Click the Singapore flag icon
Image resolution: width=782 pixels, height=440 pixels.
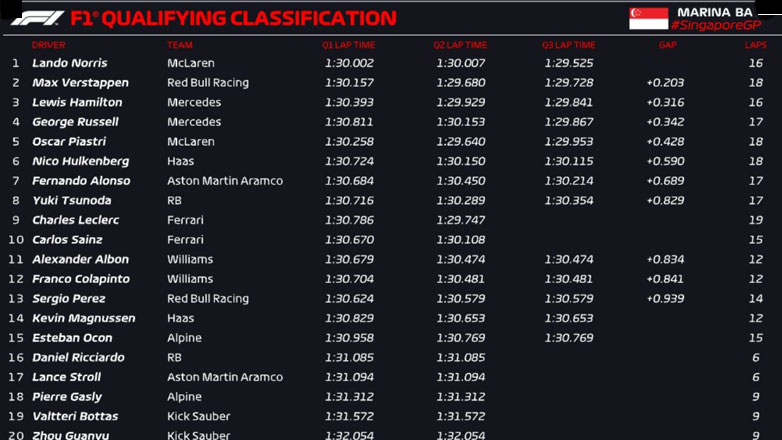647,18
